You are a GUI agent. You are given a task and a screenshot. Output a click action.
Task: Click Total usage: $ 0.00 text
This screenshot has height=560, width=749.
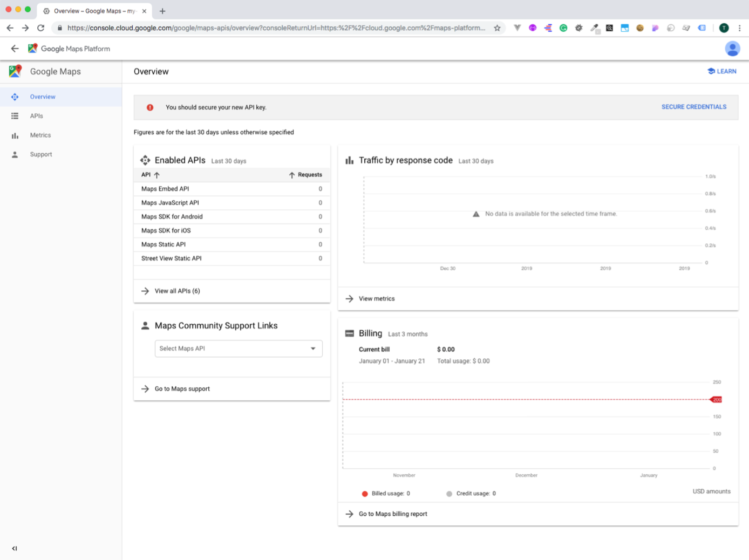click(464, 361)
